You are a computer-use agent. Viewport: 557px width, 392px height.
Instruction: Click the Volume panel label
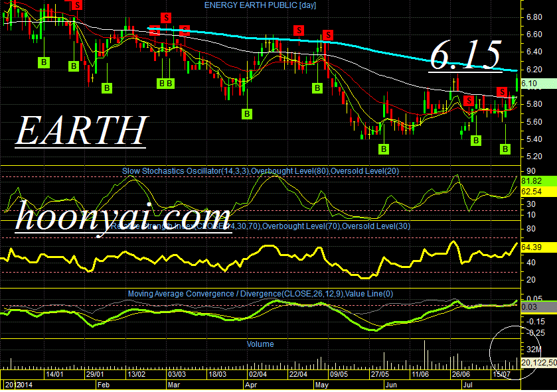coord(260,344)
